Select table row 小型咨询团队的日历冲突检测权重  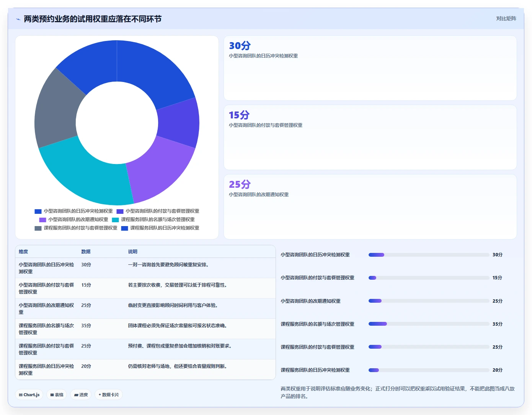pos(145,268)
